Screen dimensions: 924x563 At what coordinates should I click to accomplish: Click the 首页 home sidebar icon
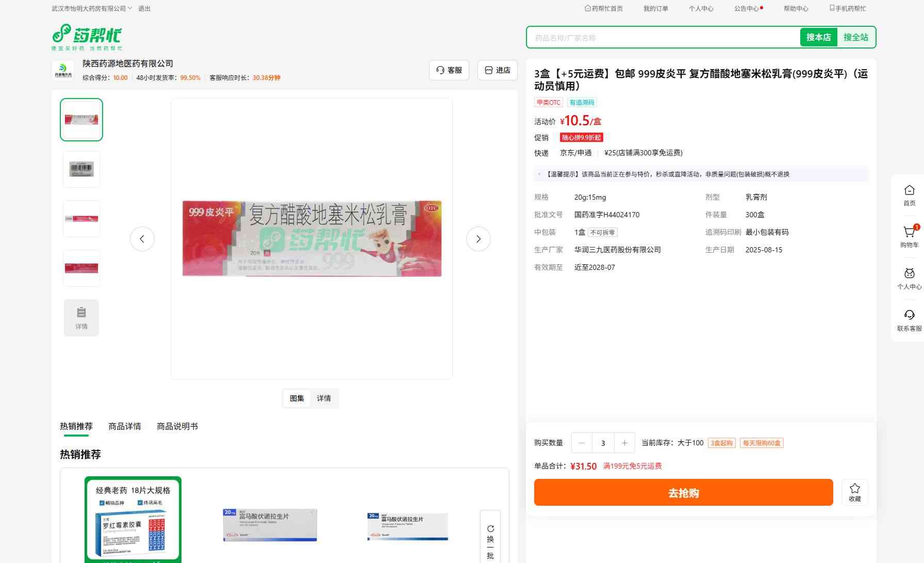(x=909, y=195)
